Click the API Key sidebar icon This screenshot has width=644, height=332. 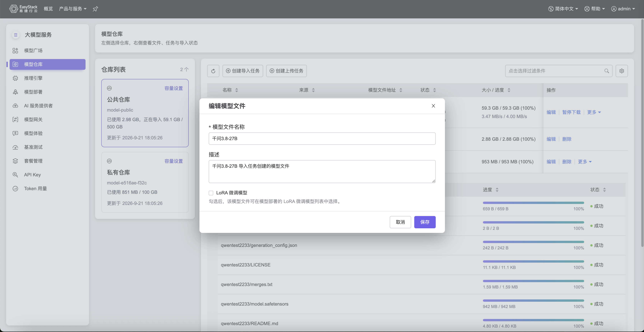[x=15, y=175]
